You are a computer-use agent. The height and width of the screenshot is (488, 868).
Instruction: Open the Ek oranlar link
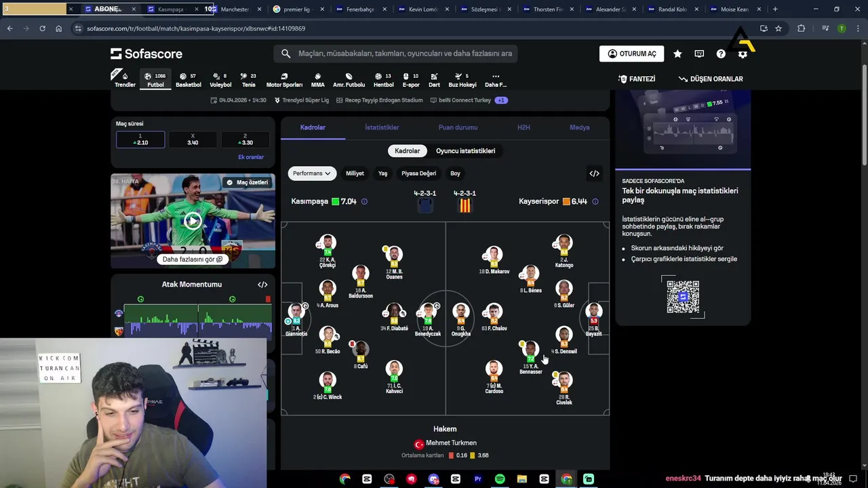251,157
